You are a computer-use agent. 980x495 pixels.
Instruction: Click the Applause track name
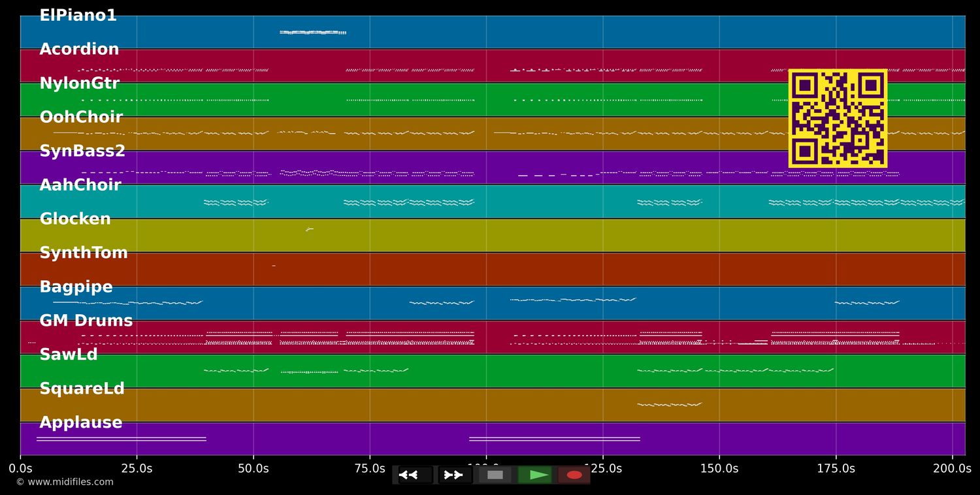click(x=80, y=423)
